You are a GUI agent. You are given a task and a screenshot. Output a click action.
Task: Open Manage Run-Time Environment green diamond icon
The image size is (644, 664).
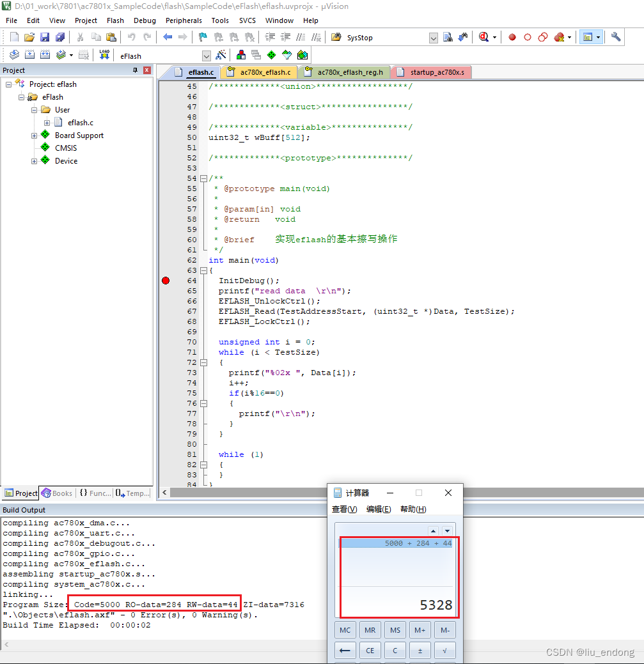pyautogui.click(x=272, y=54)
